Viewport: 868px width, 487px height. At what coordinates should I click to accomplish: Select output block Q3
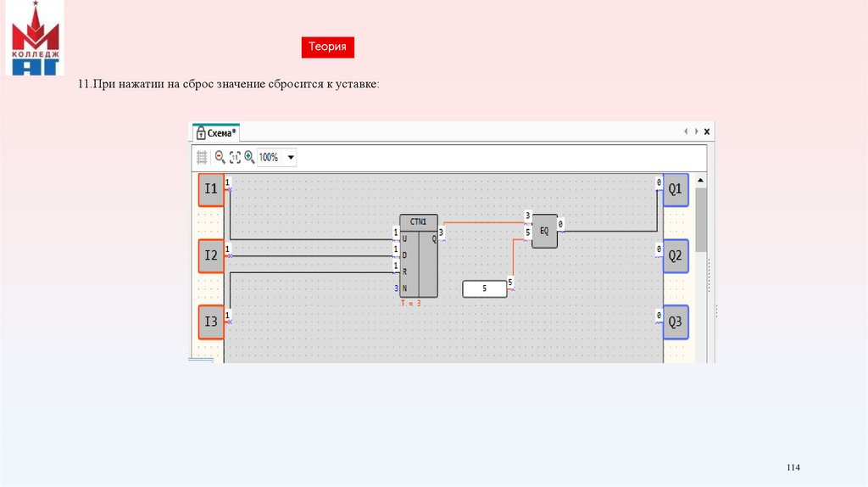point(676,322)
